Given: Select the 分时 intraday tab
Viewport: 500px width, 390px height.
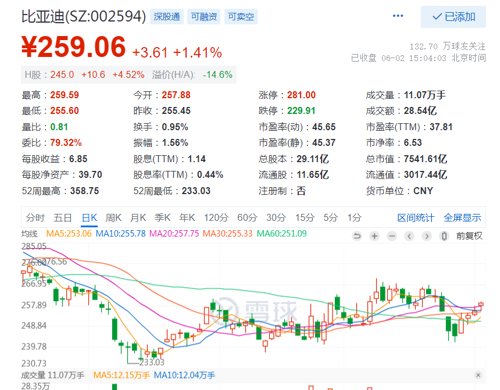Looking at the screenshot, I should tap(35, 218).
